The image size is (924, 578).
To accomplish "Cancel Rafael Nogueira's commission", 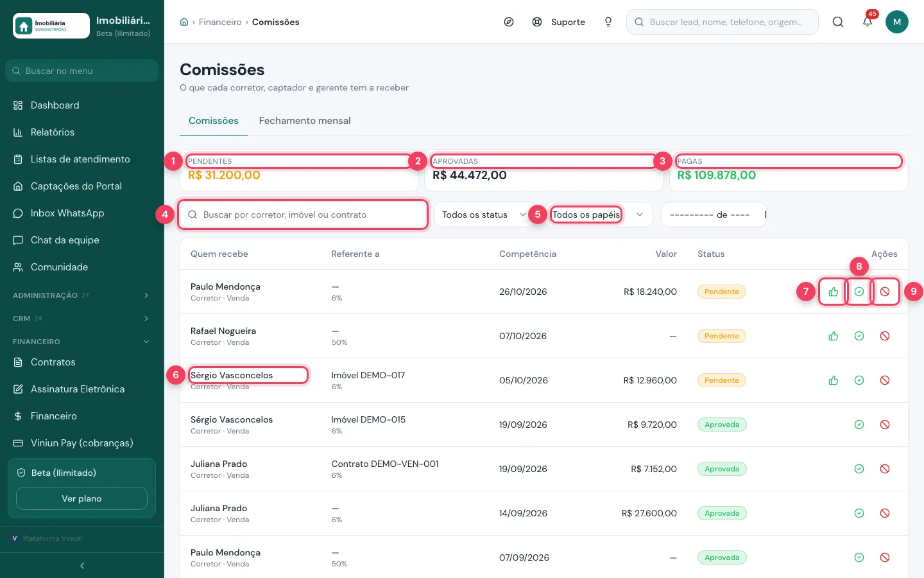I will click(x=885, y=336).
